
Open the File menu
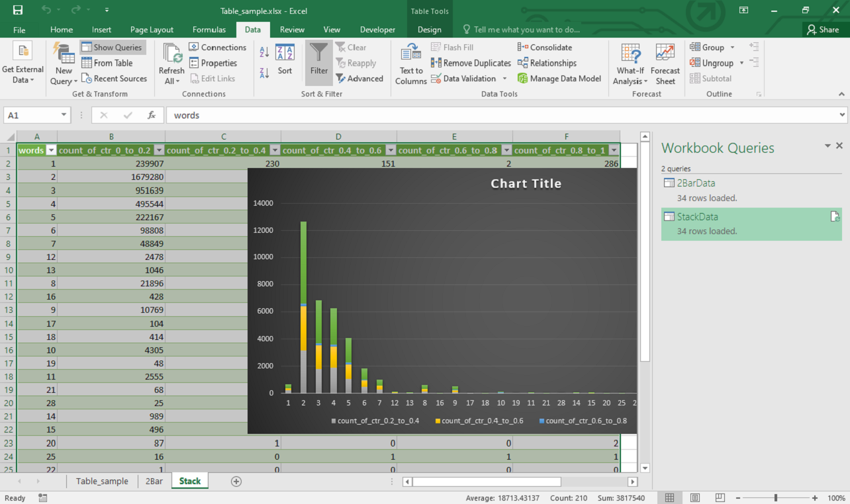click(x=19, y=29)
